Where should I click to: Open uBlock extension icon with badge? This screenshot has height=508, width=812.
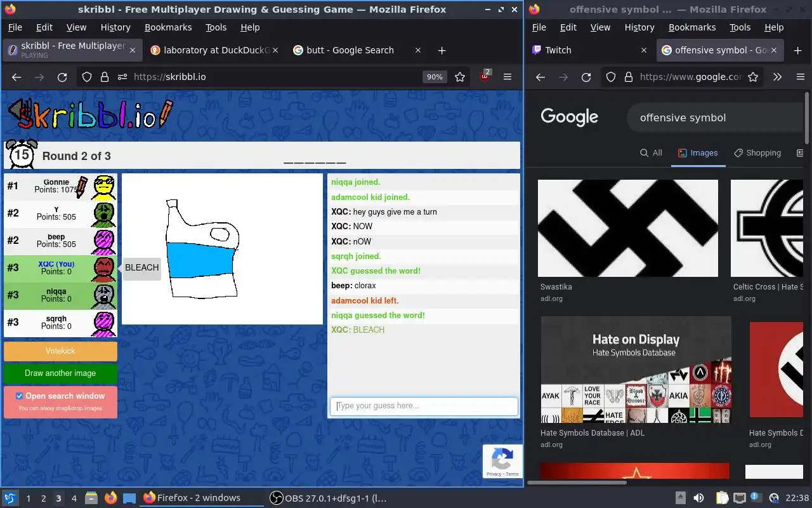coord(485,76)
